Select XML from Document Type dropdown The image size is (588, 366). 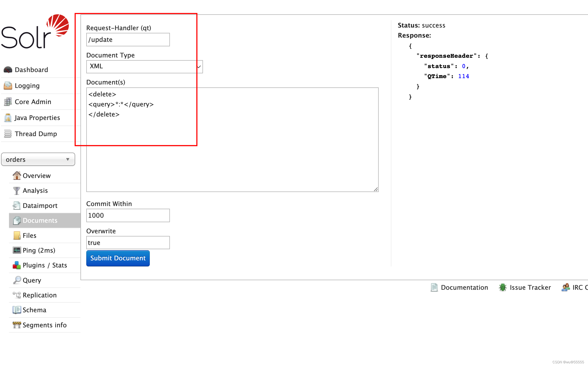[x=143, y=67]
